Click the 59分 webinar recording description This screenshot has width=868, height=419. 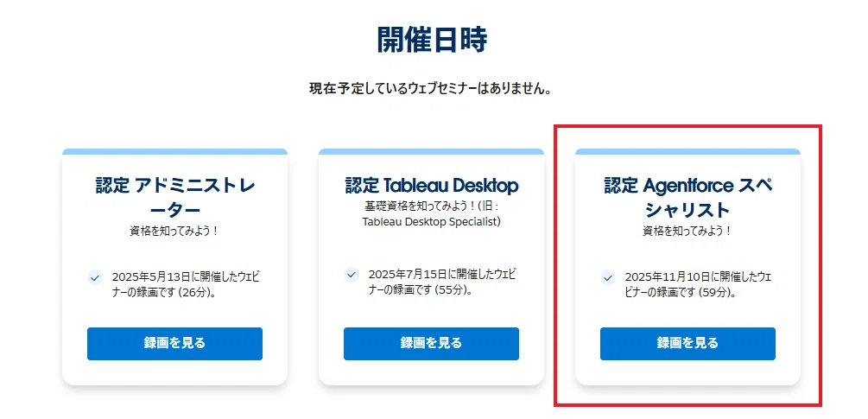tap(698, 284)
